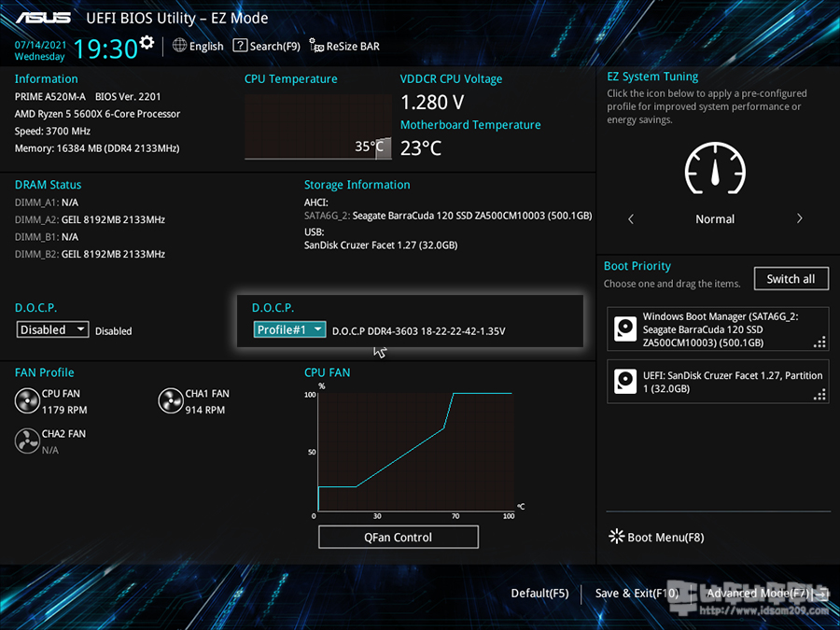The image size is (840, 630).
Task: Click the Advanced Mode exit arrow icon
Action: (820, 594)
